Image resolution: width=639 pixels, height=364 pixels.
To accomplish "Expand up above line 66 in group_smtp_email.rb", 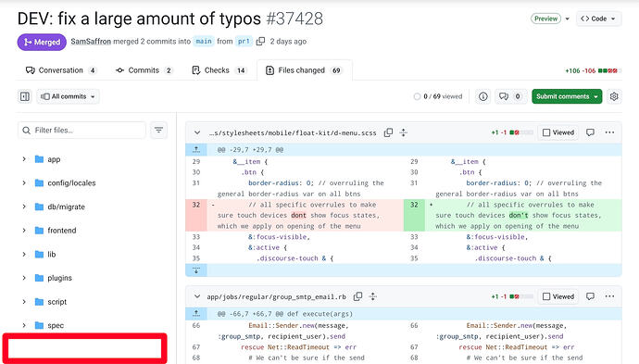I will [x=196, y=314].
